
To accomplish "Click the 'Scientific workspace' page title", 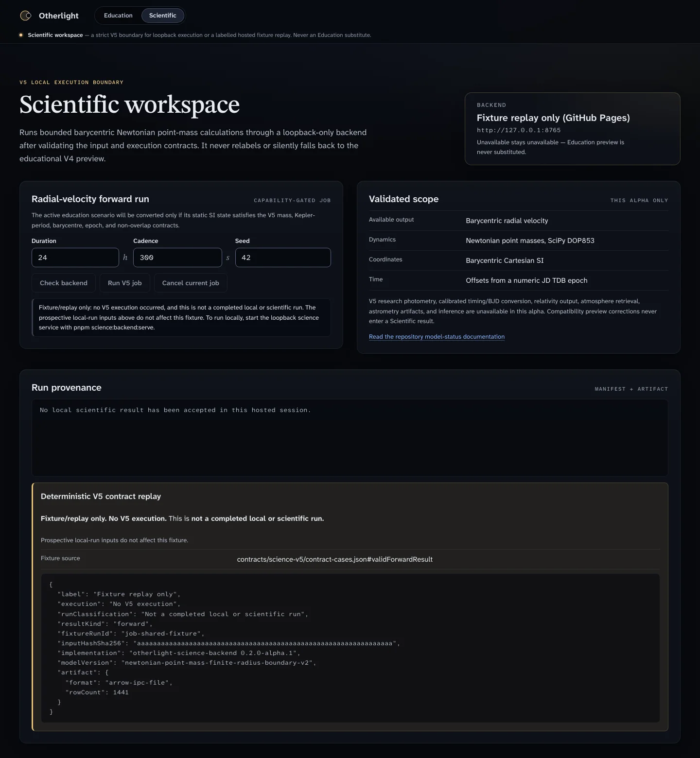I will (x=130, y=104).
